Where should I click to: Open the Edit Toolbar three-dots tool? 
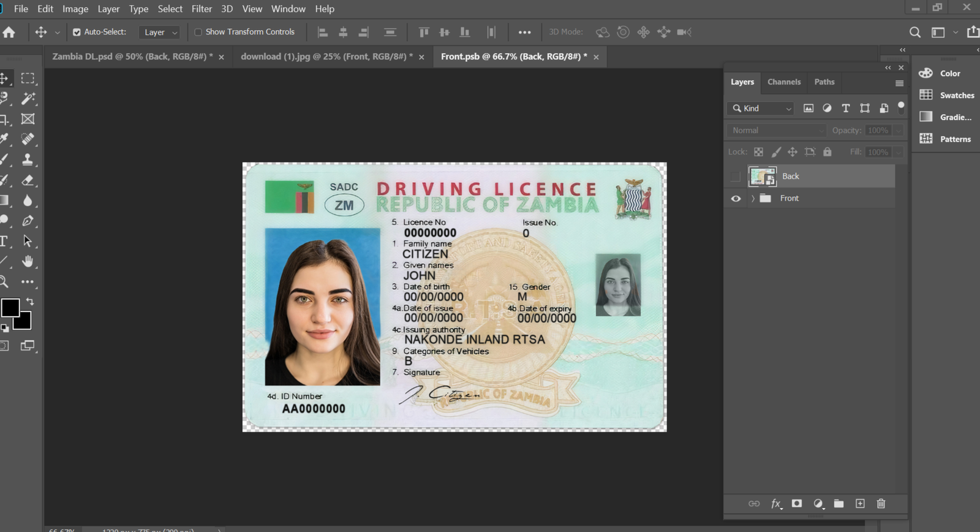click(x=28, y=282)
